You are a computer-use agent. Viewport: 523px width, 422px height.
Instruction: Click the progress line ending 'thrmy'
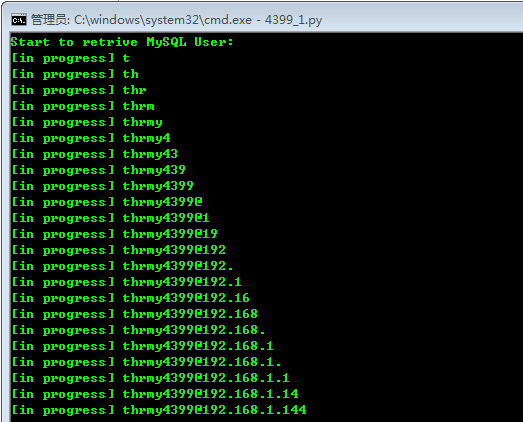tap(87, 122)
